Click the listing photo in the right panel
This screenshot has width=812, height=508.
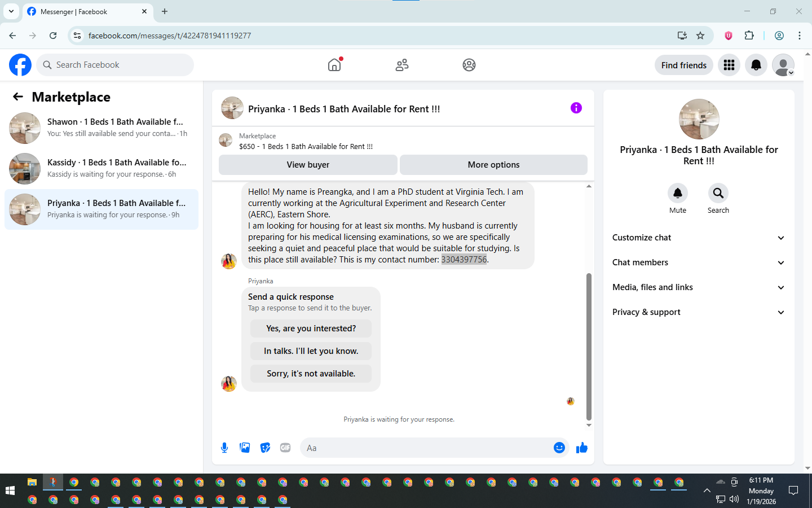coord(699,119)
